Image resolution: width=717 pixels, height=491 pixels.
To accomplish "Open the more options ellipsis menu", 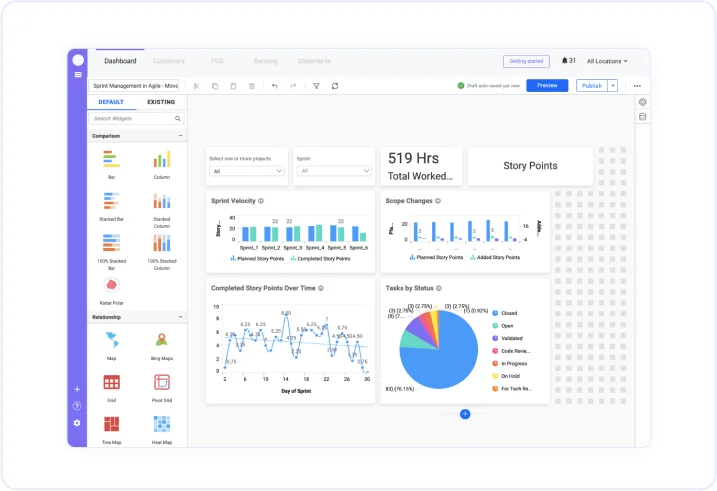I will [637, 86].
